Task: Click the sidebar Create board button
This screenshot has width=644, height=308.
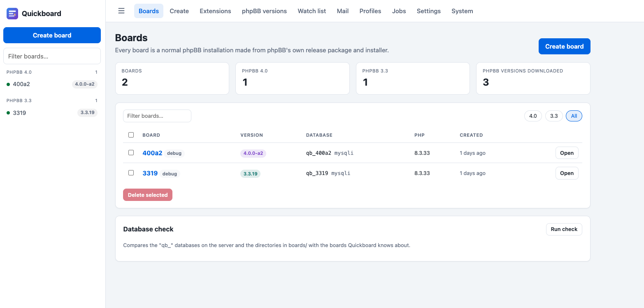Action: coord(52,35)
